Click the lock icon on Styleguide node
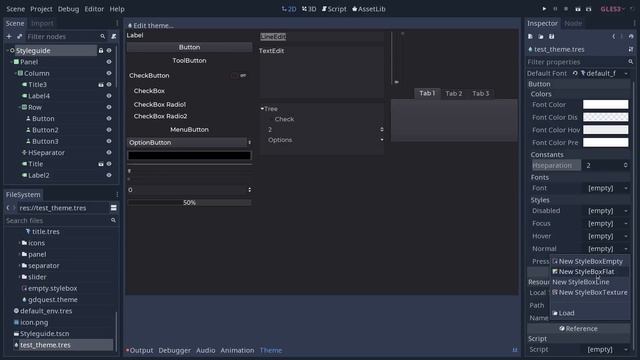 coord(101,51)
